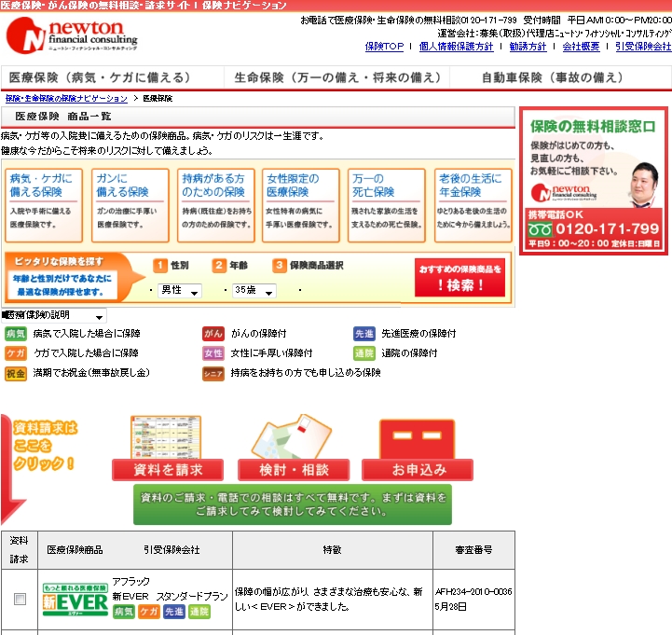Select the 老後の生活に年金保険 card

point(473,205)
